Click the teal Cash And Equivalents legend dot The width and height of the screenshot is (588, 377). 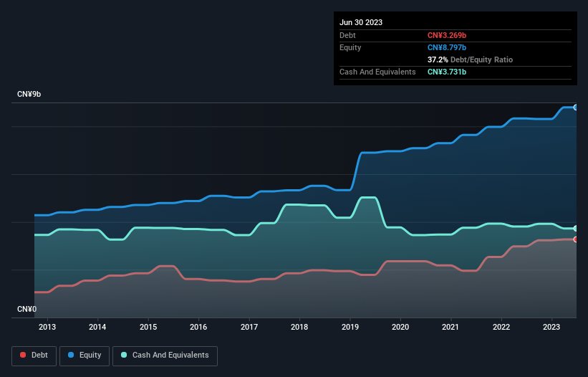(x=124, y=355)
